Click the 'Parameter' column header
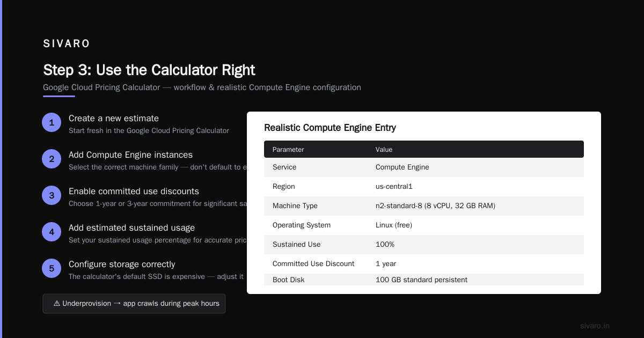This screenshot has height=338, width=644. coord(288,149)
